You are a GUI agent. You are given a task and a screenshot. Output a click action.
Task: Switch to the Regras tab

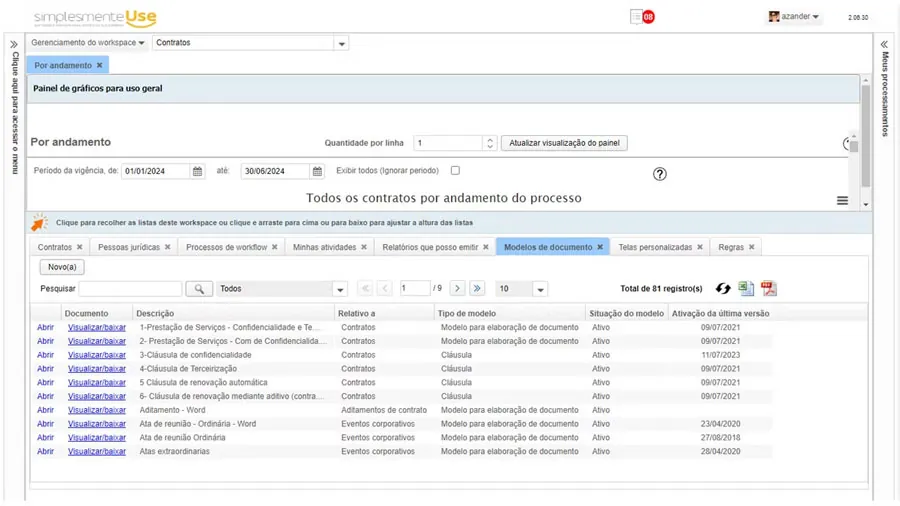pyautogui.click(x=731, y=247)
